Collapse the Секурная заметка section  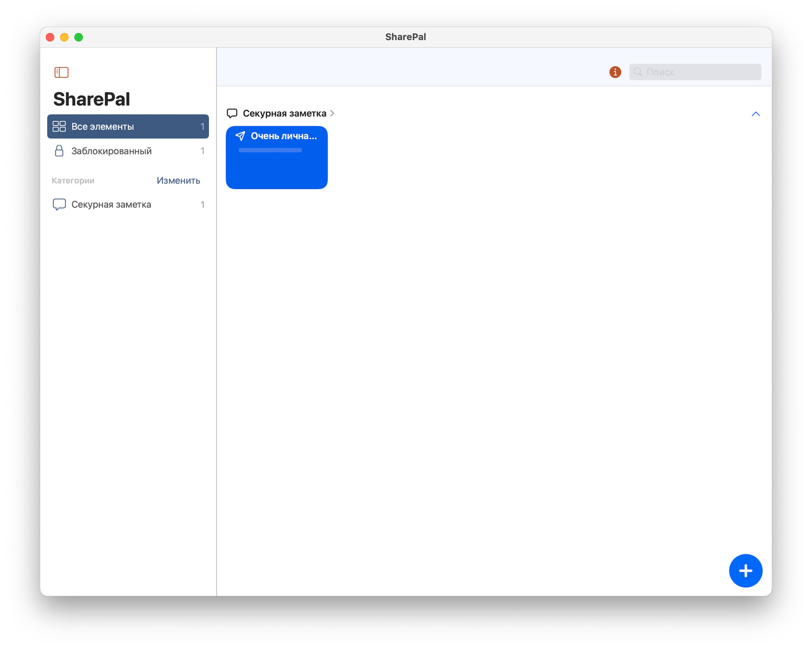[756, 114]
